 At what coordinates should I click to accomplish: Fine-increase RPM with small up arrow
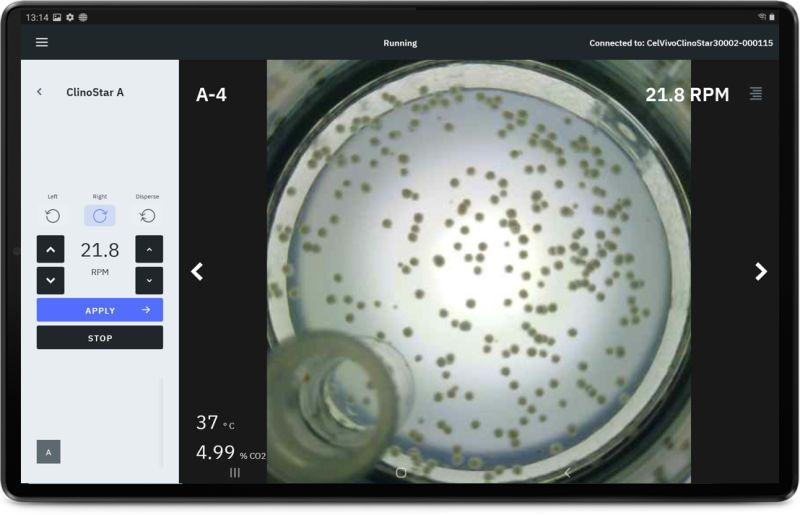tap(149, 249)
